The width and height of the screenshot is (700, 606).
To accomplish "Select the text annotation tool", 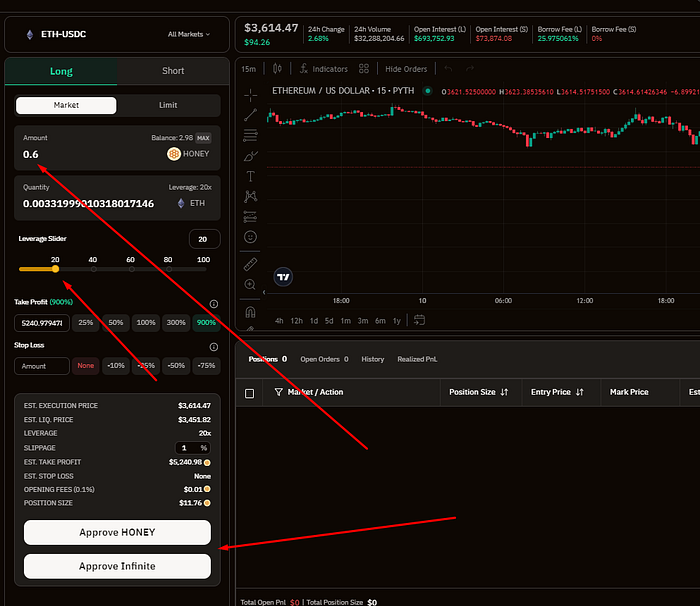I will [x=250, y=176].
